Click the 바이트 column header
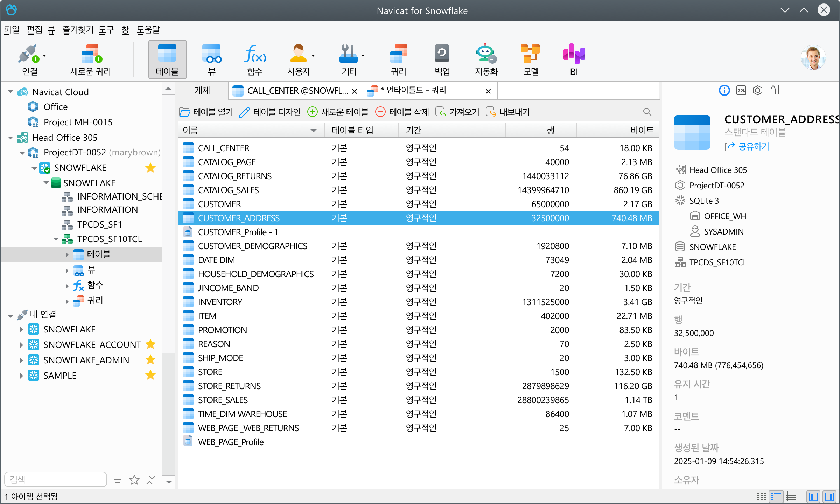Viewport: 840px width, 504px height. point(618,130)
